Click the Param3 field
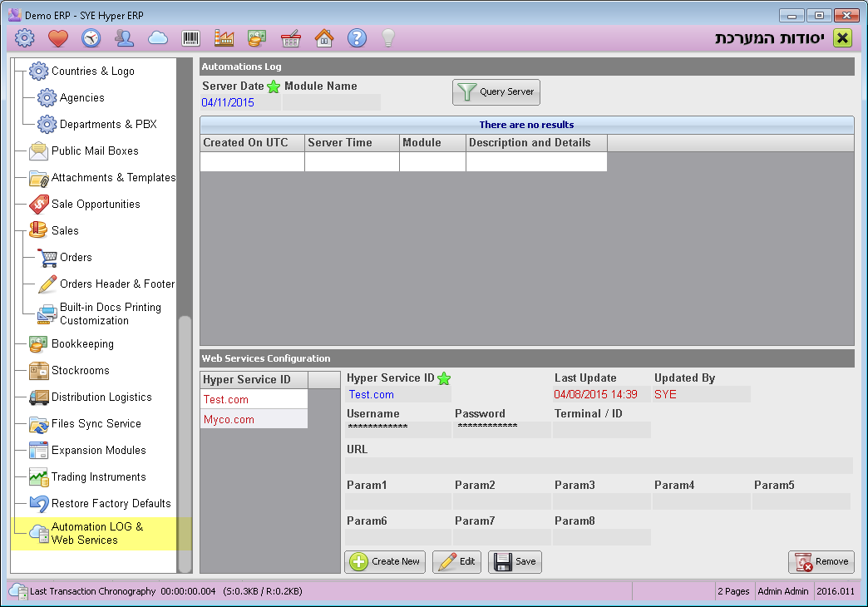868x607 pixels. pyautogui.click(x=602, y=501)
